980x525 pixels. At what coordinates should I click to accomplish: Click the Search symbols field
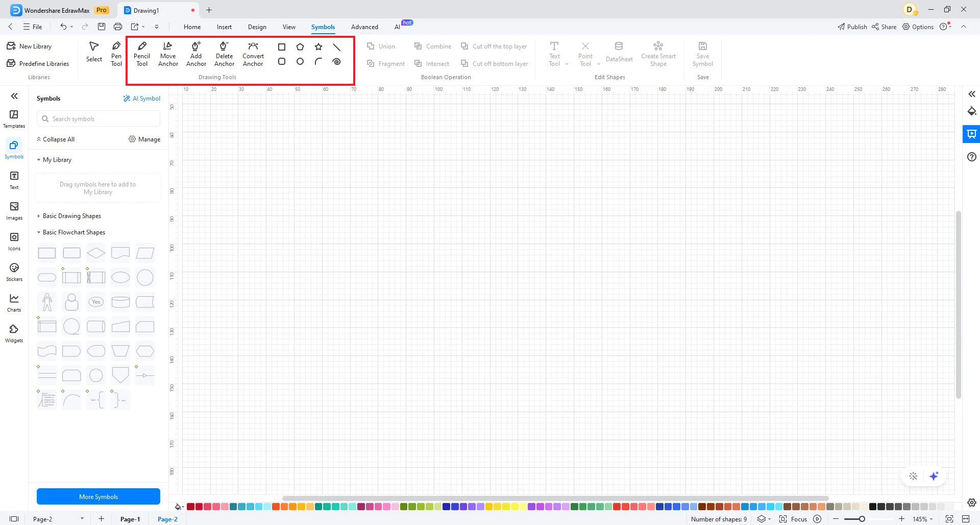click(x=99, y=119)
